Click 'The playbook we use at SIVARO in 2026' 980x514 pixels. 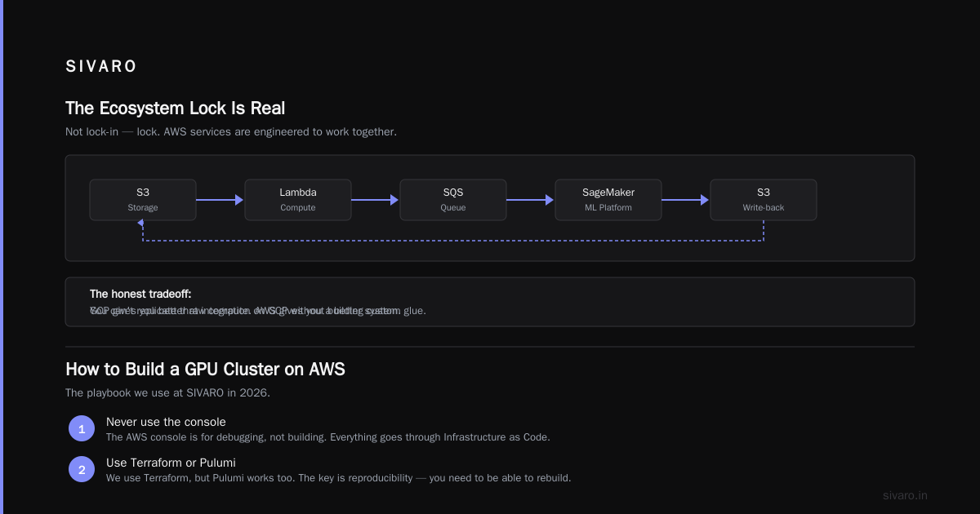click(167, 392)
